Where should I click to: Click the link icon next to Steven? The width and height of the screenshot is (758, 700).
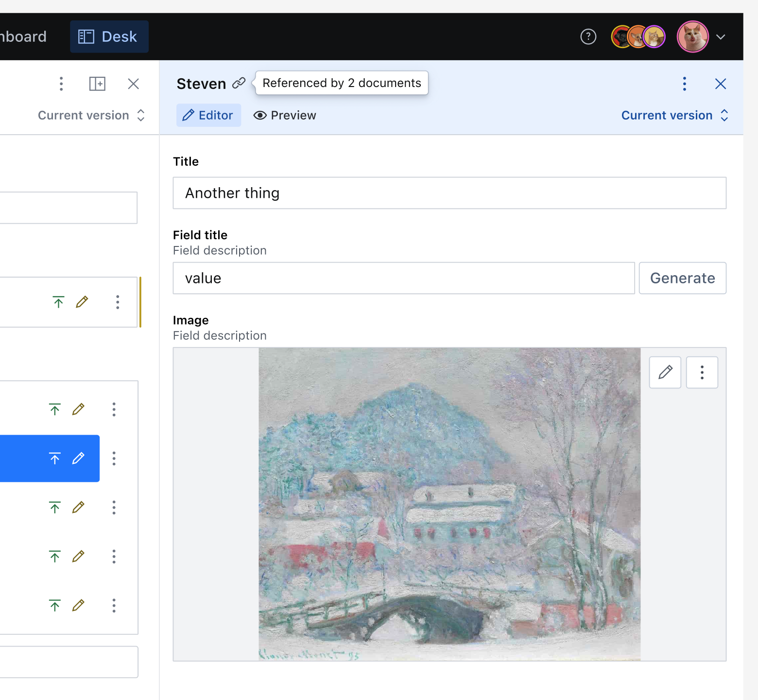[x=239, y=83]
